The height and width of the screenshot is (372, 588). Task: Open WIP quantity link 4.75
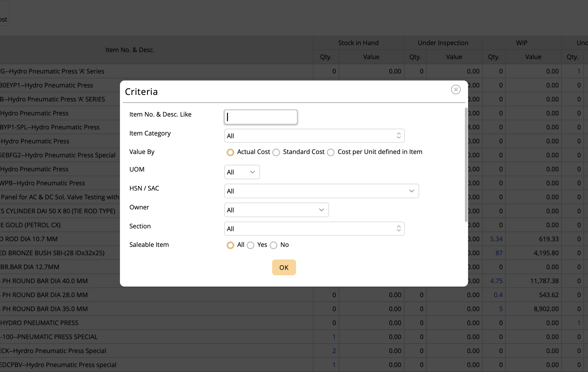pyautogui.click(x=496, y=281)
